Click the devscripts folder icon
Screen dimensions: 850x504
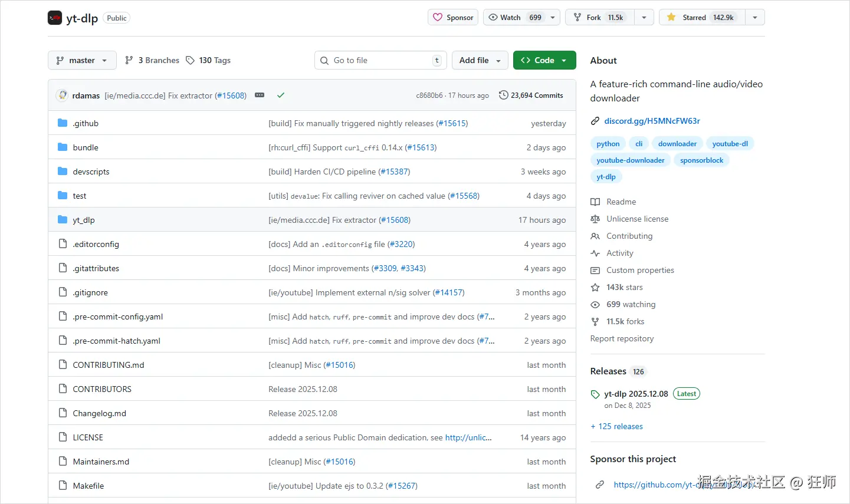(x=63, y=171)
